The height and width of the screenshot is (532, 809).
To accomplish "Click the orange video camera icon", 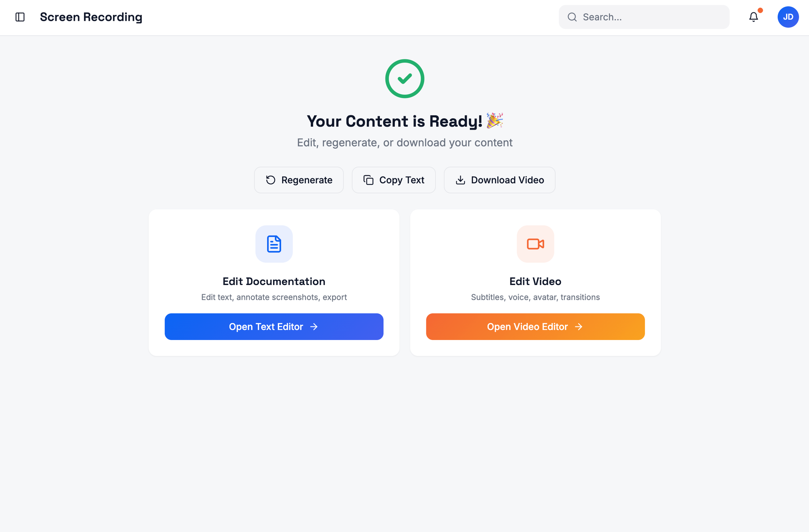I will coord(535,244).
